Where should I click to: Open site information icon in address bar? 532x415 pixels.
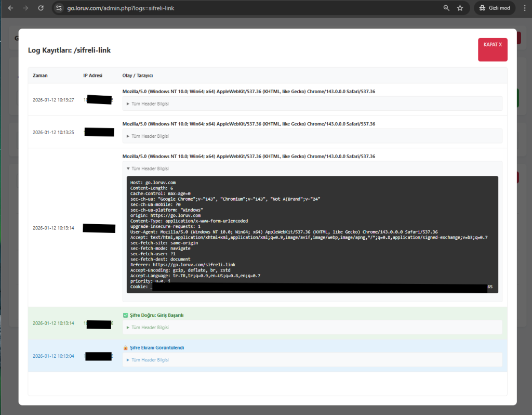[x=59, y=8]
